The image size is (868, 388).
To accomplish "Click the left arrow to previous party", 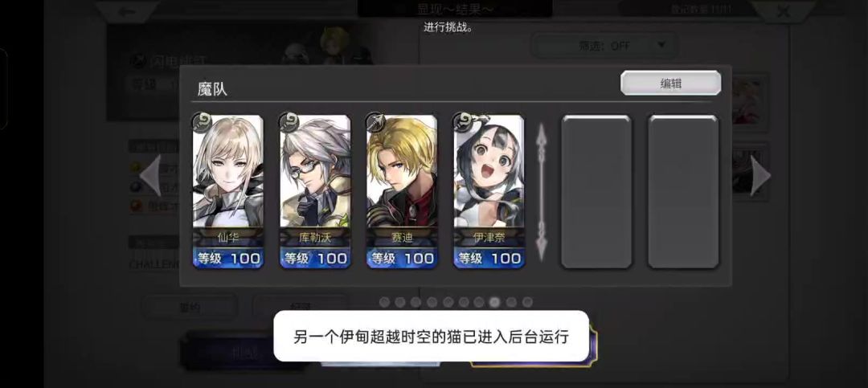I will [x=149, y=175].
